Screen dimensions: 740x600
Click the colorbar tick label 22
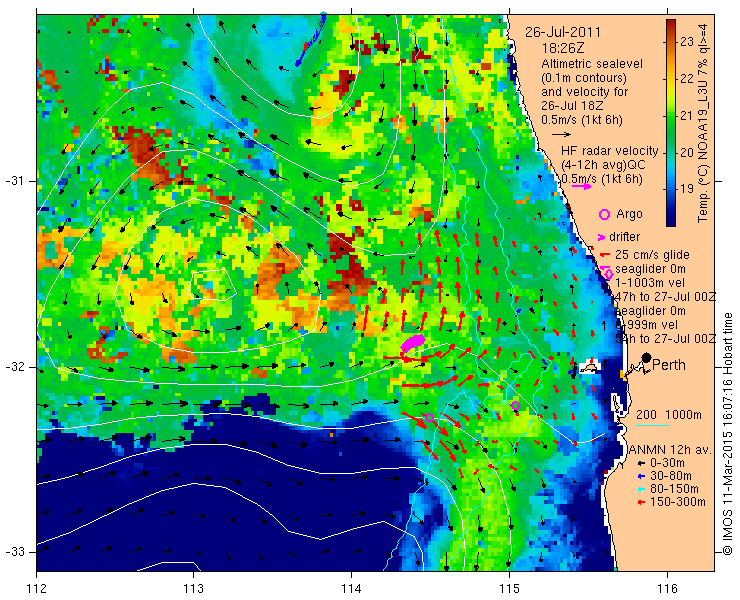click(x=687, y=79)
